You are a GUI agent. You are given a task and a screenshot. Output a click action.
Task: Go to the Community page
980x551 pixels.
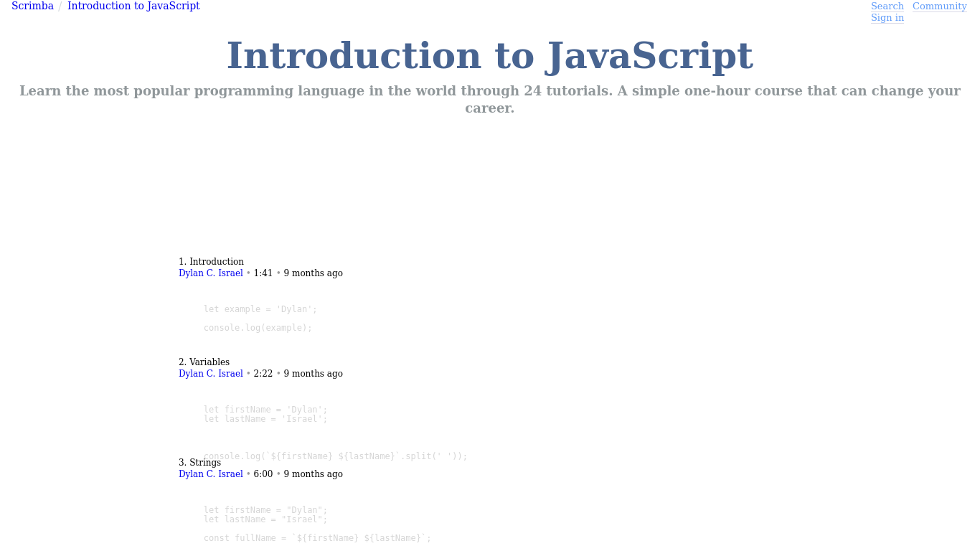(939, 6)
